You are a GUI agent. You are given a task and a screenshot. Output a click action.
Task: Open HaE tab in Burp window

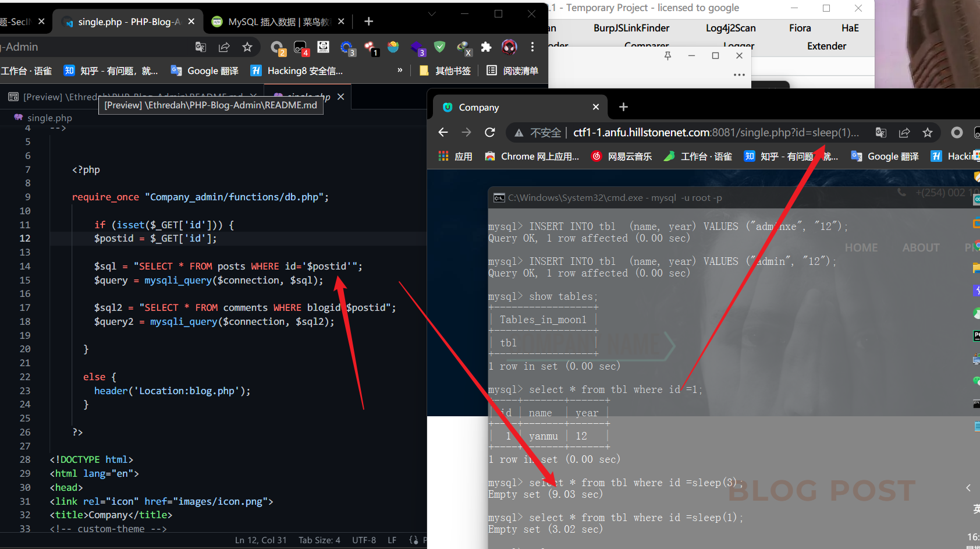(850, 28)
